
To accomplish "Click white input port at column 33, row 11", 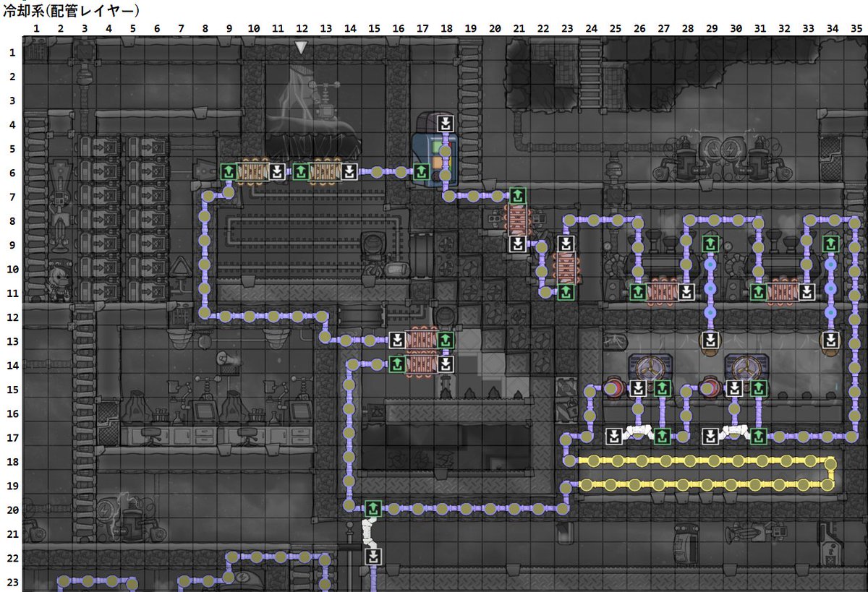I will tap(807, 292).
